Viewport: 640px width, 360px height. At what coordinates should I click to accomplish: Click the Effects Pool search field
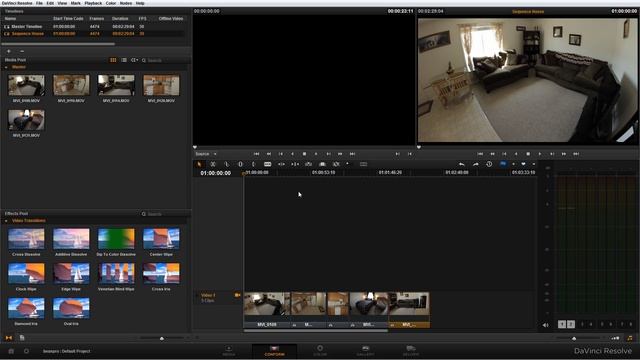(x=164, y=214)
